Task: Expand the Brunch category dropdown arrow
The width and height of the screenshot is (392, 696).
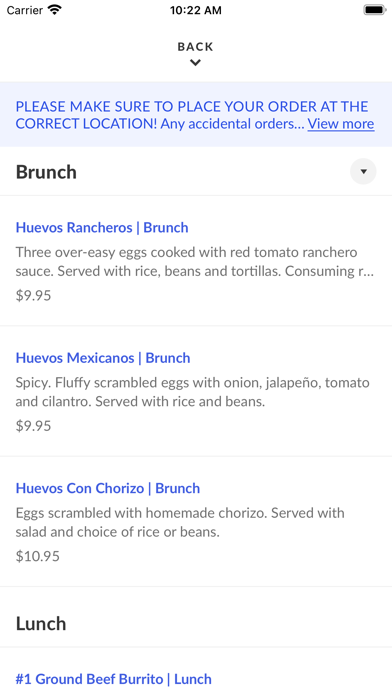Action: point(363,171)
